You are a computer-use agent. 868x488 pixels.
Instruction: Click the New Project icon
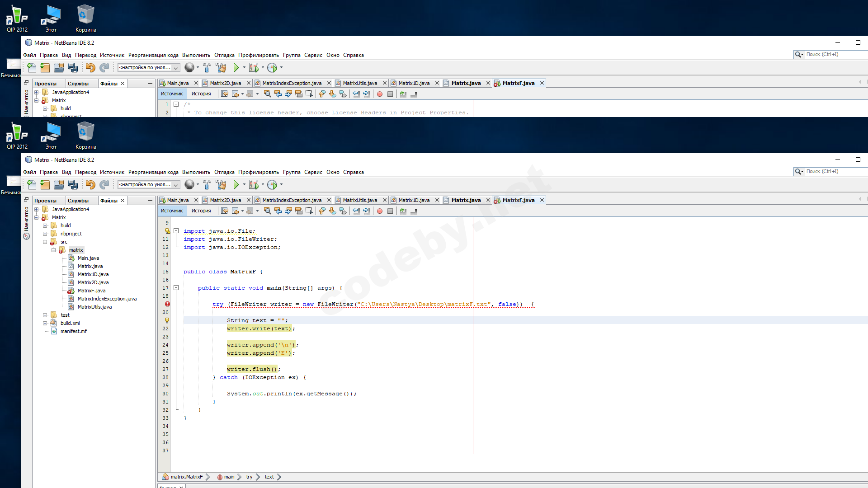click(x=45, y=185)
